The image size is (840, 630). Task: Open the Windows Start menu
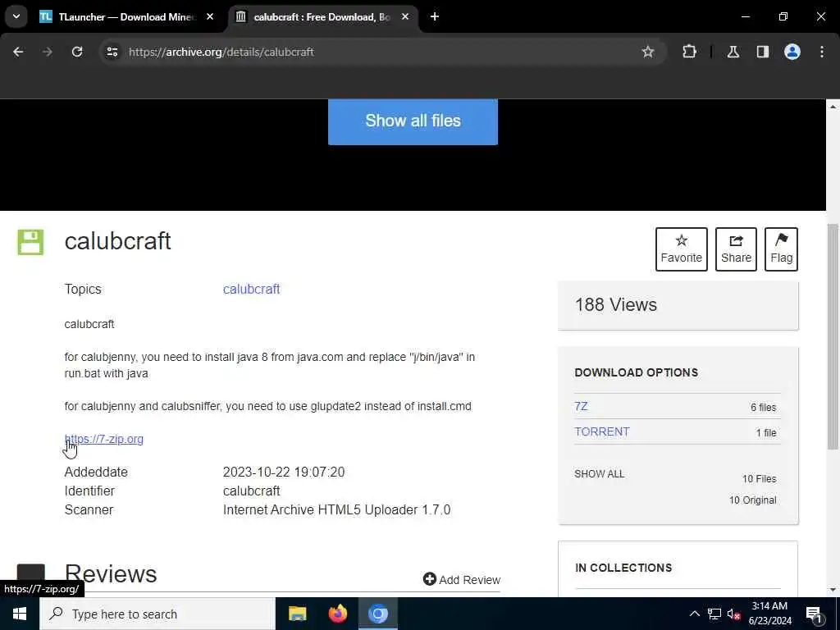20,614
